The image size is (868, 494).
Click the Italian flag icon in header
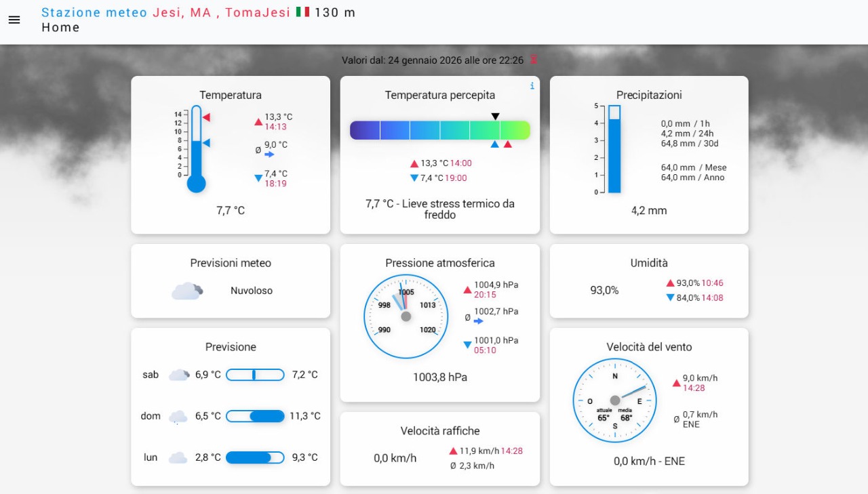pos(302,12)
